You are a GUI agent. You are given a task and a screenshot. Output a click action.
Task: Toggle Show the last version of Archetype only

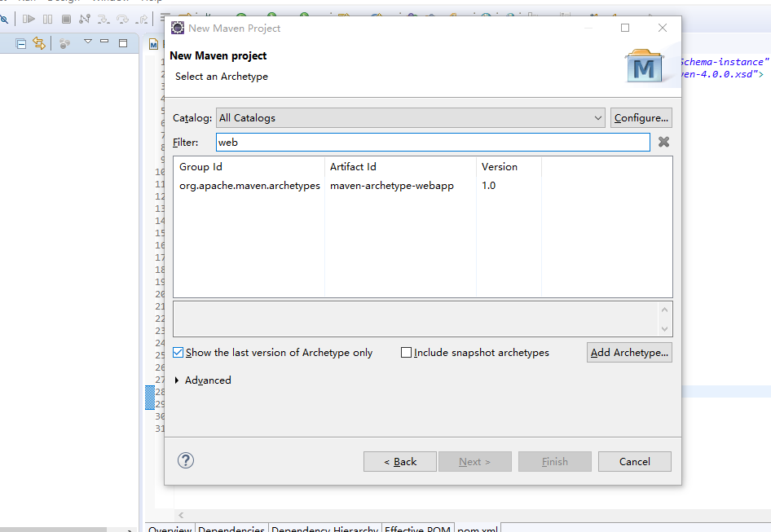(x=178, y=353)
